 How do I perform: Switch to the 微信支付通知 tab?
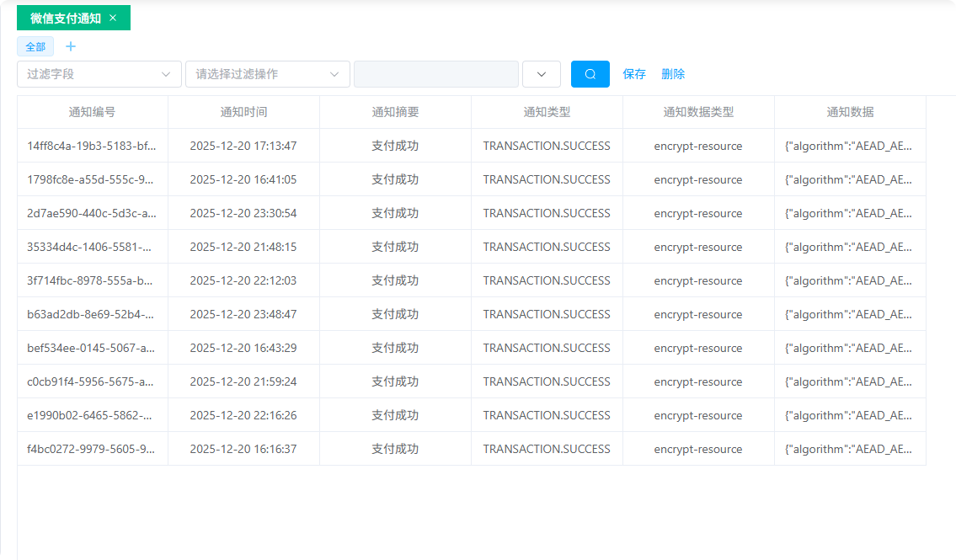coord(66,18)
